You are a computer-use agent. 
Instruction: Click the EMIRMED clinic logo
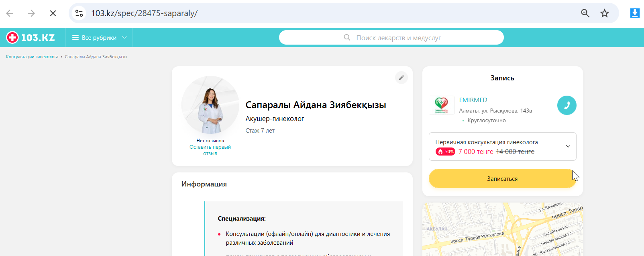coord(441,105)
